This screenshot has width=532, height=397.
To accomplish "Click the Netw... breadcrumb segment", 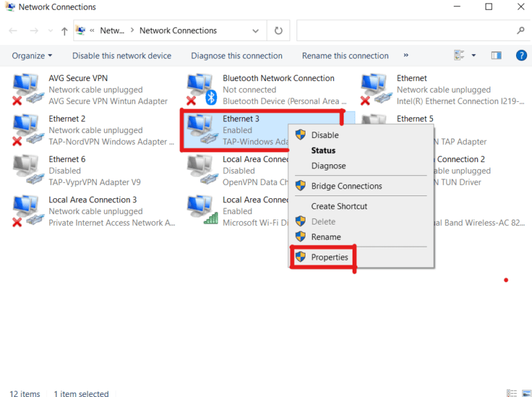I will 112,30.
